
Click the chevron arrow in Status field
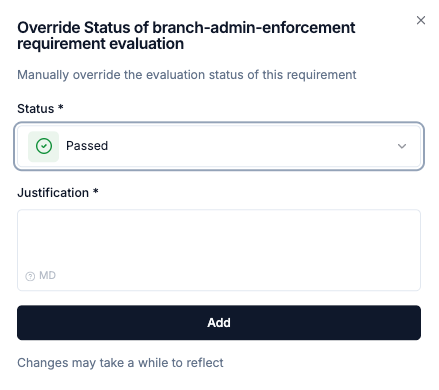[402, 146]
